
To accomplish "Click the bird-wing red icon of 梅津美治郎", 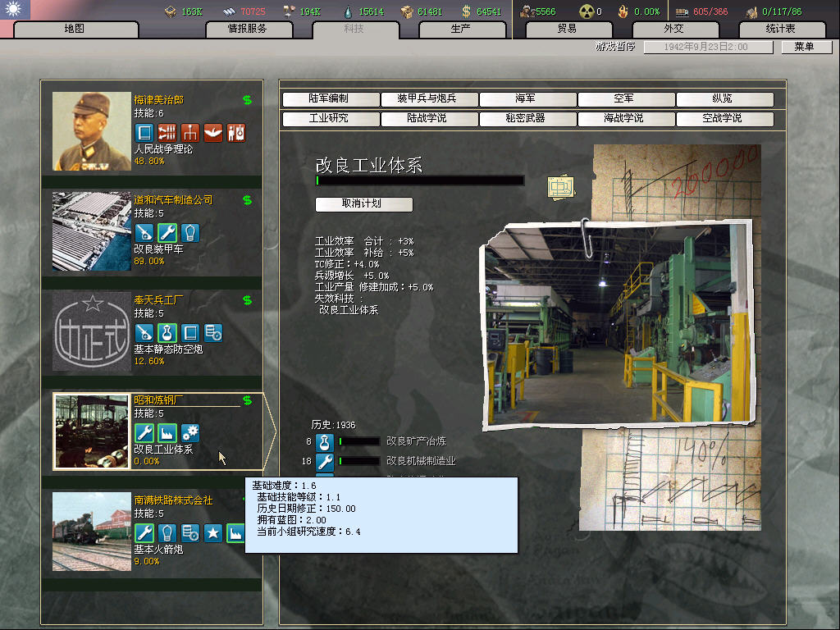I will (x=213, y=132).
